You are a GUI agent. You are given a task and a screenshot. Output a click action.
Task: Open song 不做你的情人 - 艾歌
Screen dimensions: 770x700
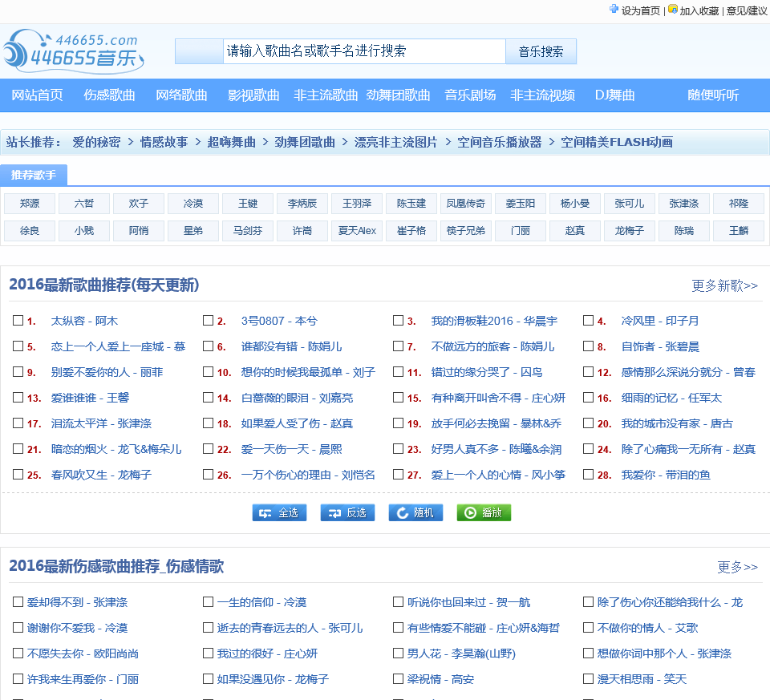pos(647,628)
